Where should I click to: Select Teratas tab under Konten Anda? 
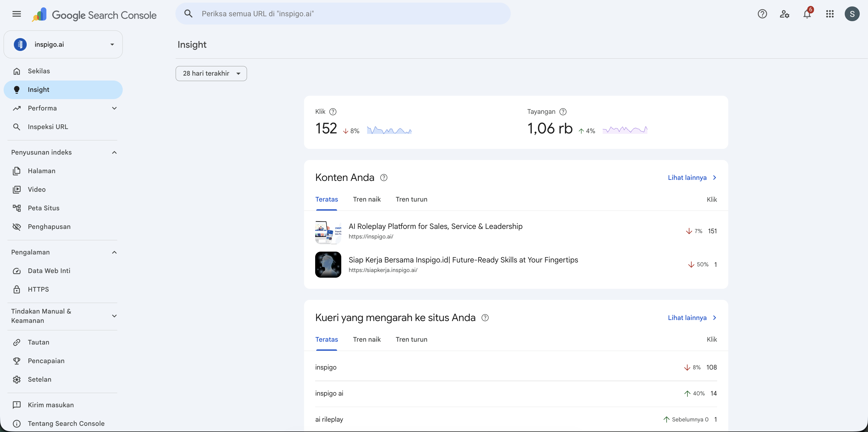pos(327,199)
